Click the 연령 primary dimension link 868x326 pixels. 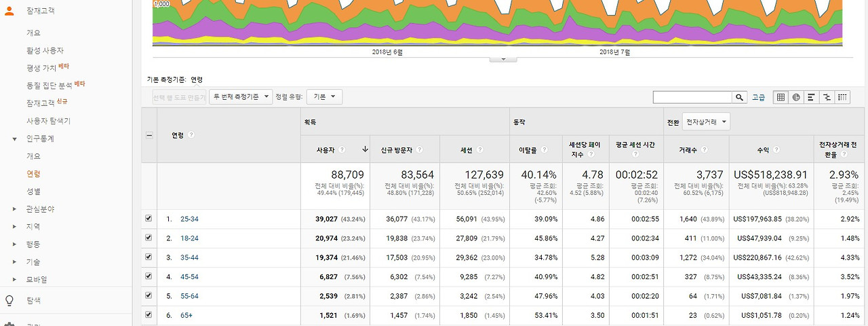(x=197, y=79)
